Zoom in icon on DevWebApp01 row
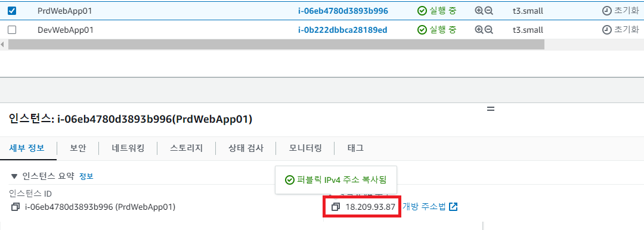Viewport: 644px width, 230px height. (x=479, y=30)
